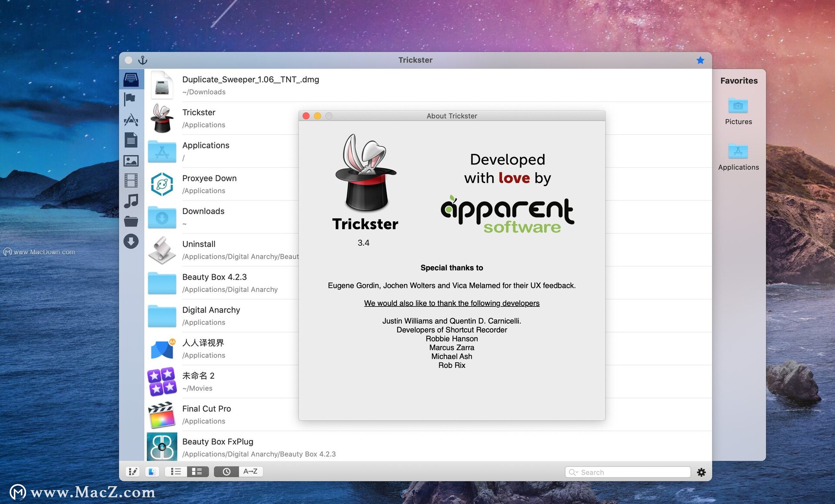The width and height of the screenshot is (835, 504).
Task: Click the Finder icon toolbar button
Action: click(x=152, y=471)
